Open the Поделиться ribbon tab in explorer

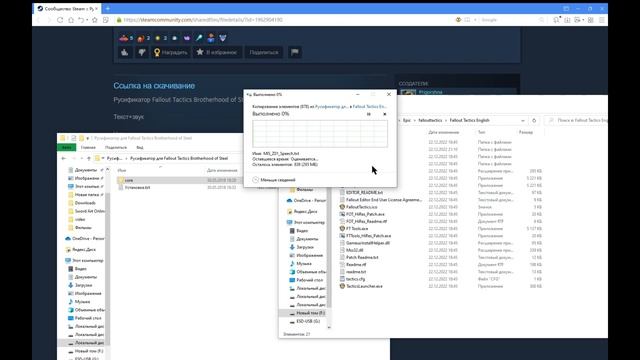coord(116,147)
